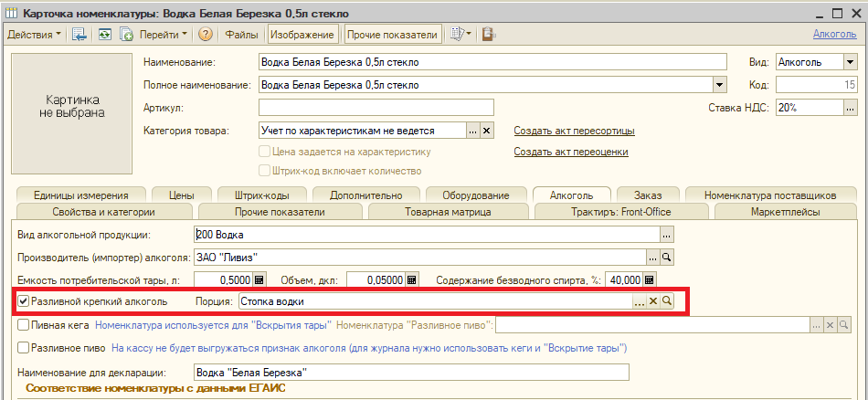Click the copy-with-plus icon beside Перейти

[126, 35]
